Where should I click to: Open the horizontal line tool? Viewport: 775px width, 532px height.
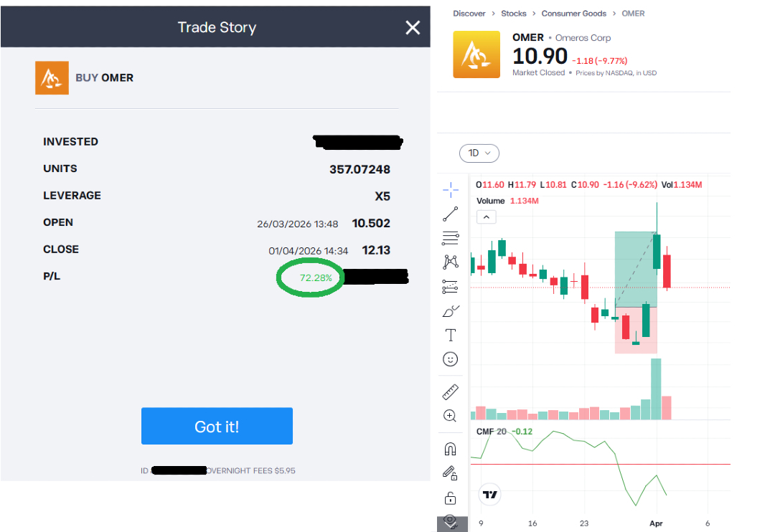pyautogui.click(x=451, y=237)
